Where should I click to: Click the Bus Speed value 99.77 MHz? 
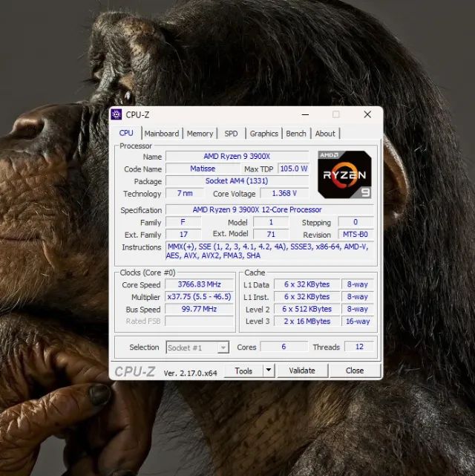(200, 309)
